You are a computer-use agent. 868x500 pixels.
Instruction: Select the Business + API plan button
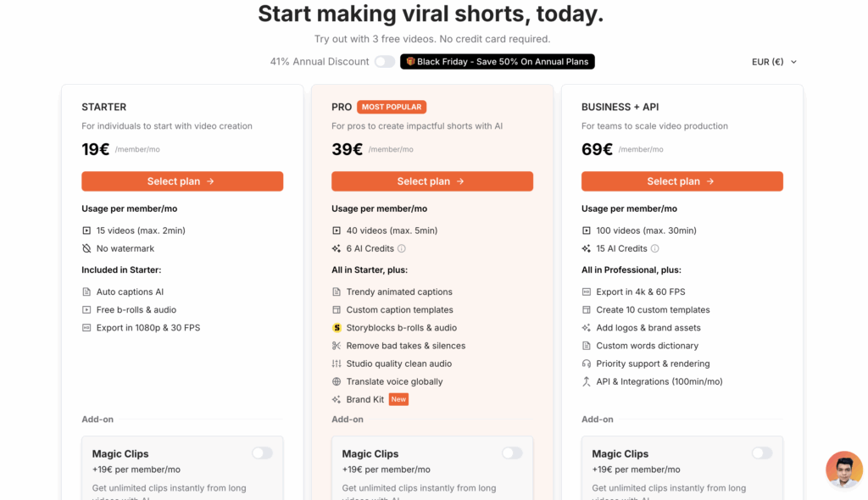[x=682, y=181]
